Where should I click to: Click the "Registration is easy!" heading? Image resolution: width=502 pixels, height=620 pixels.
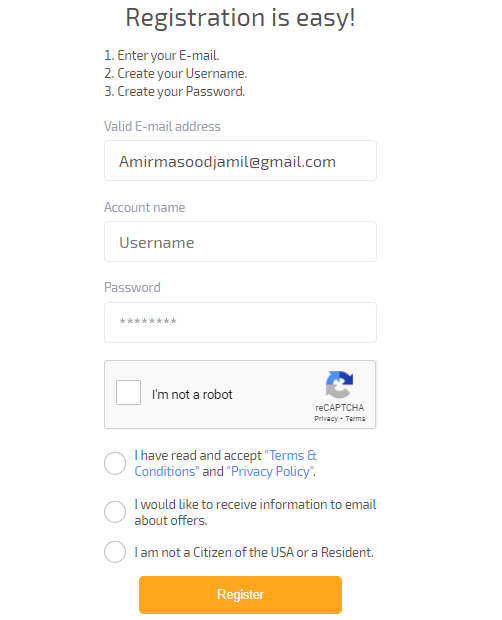pyautogui.click(x=240, y=18)
